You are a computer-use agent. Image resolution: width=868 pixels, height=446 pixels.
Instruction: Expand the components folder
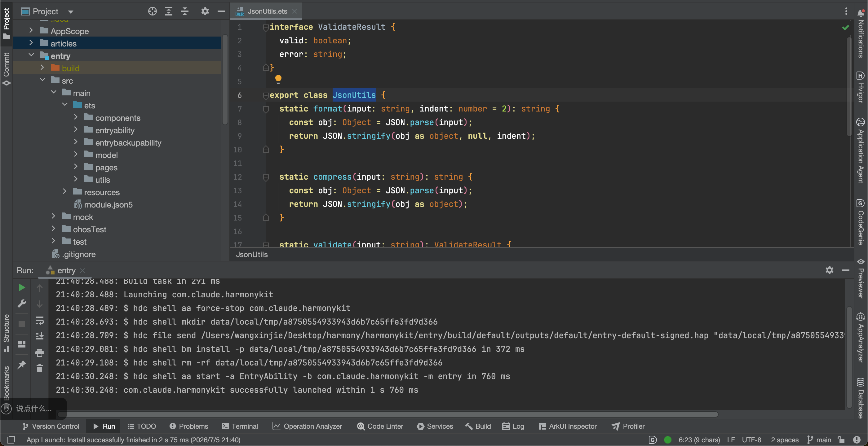(x=76, y=117)
